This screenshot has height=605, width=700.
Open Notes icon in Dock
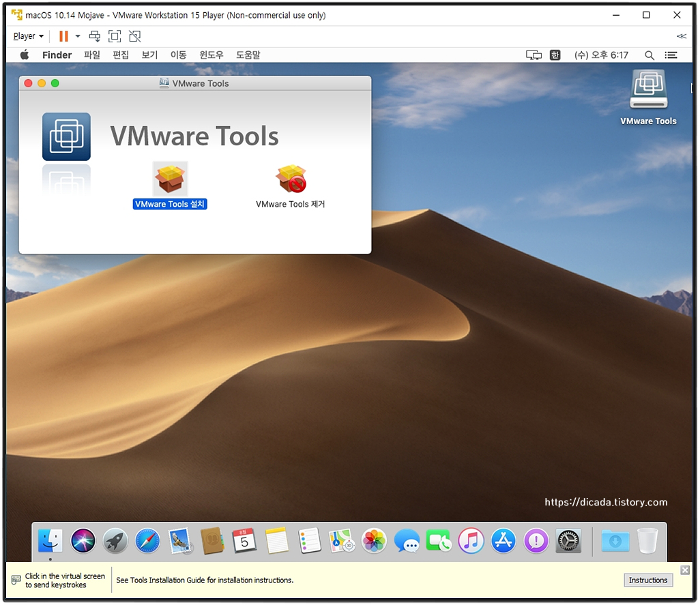click(x=277, y=541)
